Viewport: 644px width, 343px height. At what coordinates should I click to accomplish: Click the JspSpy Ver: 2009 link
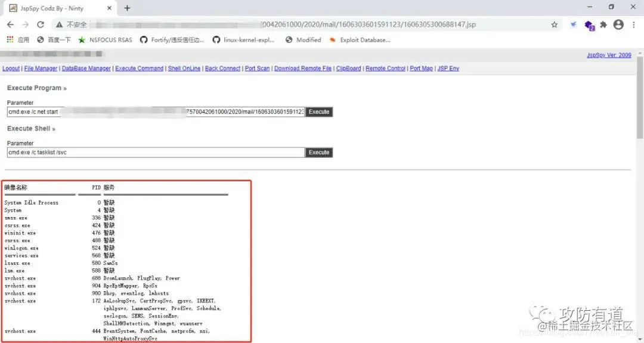(x=609, y=55)
